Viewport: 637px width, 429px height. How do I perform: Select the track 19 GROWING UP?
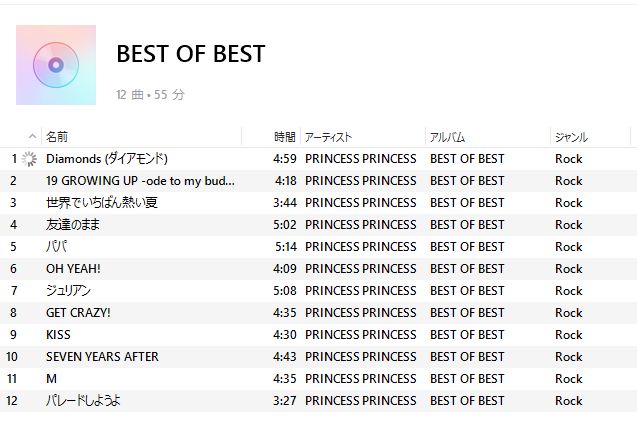pos(140,181)
